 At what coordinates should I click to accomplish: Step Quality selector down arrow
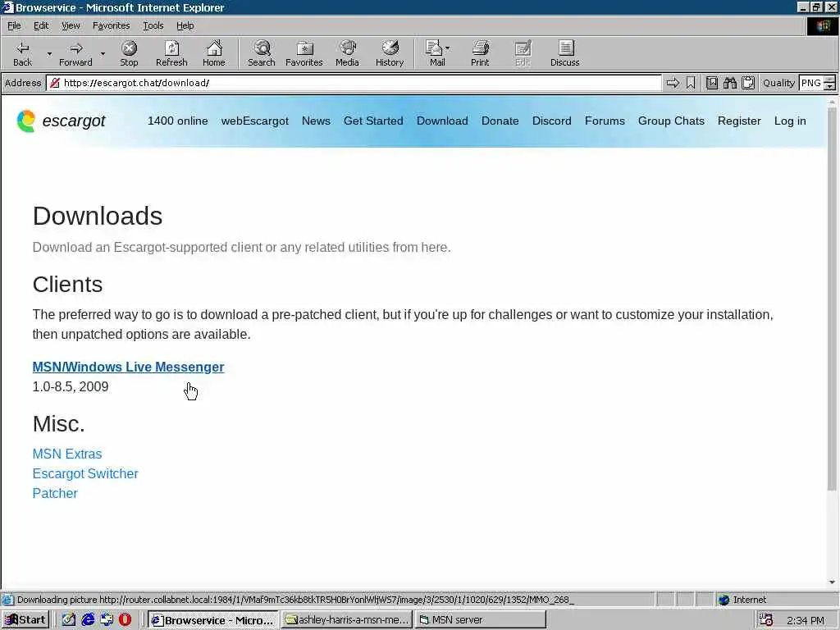click(830, 86)
